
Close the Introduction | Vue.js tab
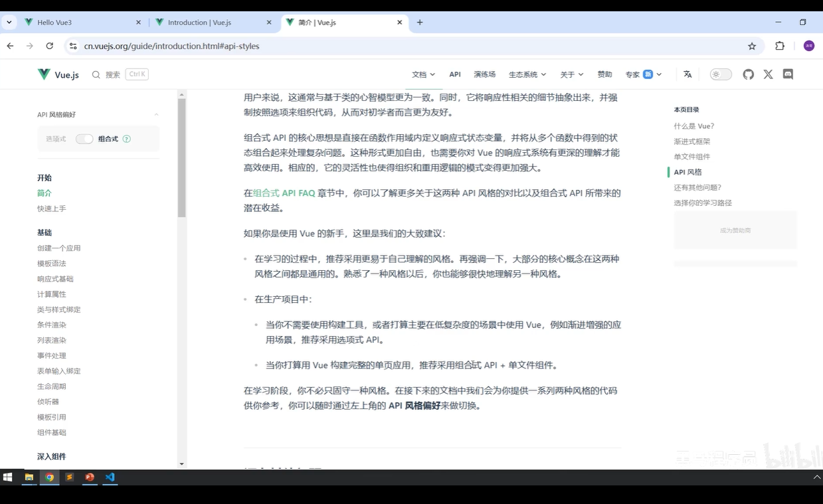(x=269, y=22)
